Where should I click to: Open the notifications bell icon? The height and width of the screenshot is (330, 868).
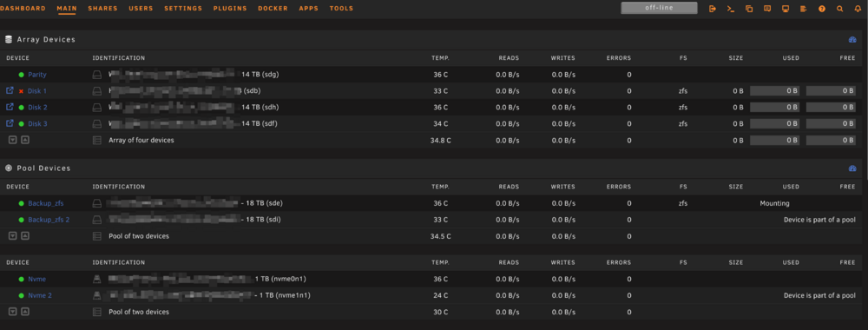858,9
